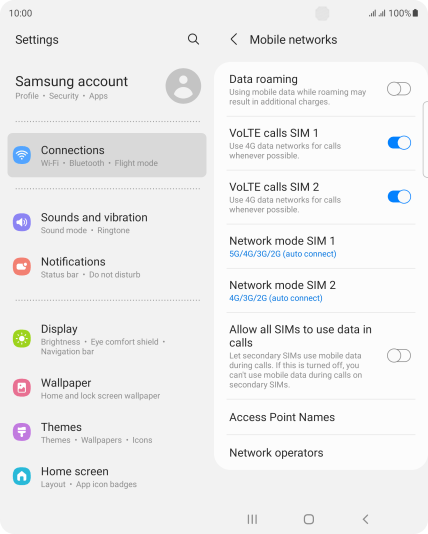This screenshot has width=428, height=534.
Task: Turn off VoLTE calls SIM 1
Action: [x=399, y=143]
